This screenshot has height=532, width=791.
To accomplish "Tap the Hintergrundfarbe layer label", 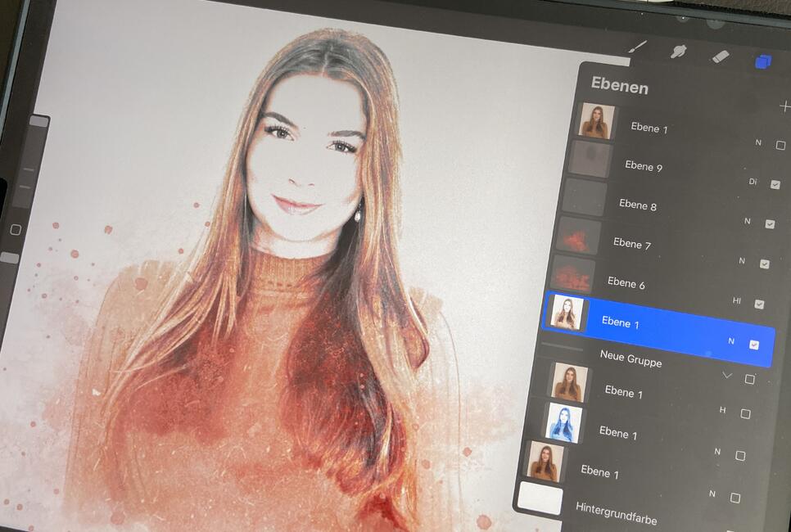I will [616, 512].
